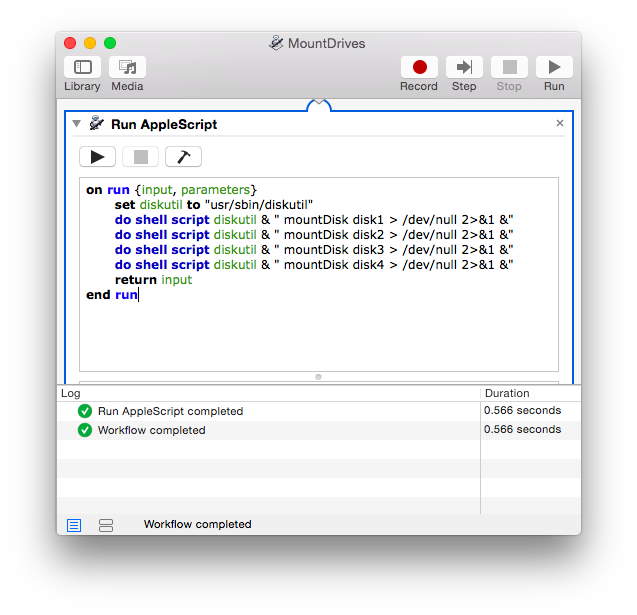Click the Stop toolbar button

click(x=509, y=67)
